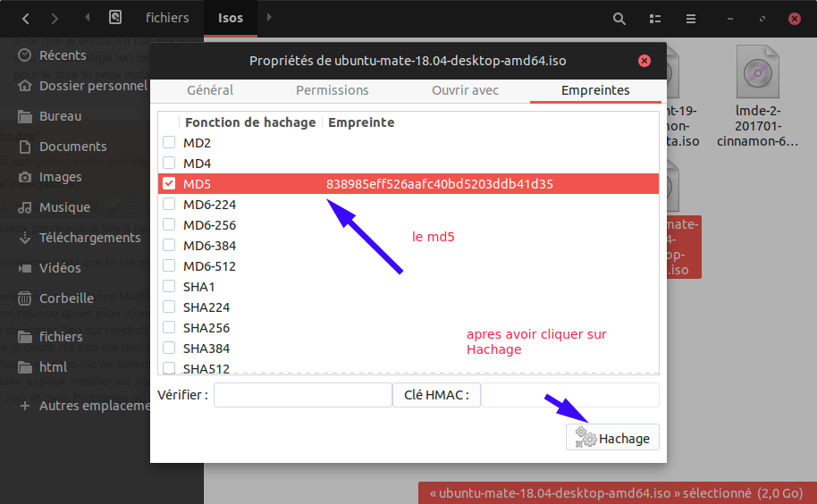Enable the MD6-256 checkbox
Viewport: 817px width, 504px height.
pyautogui.click(x=169, y=224)
